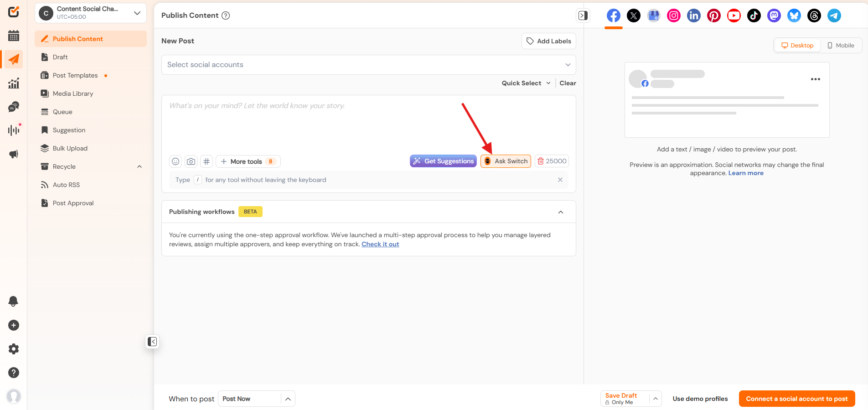Open the Select social accounts dropdown
The width and height of the screenshot is (868, 410).
point(369,65)
